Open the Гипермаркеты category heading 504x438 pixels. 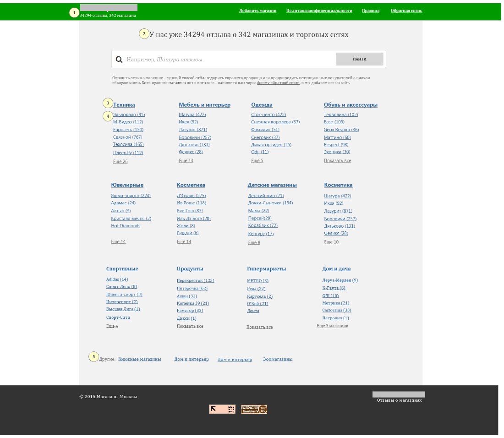coord(266,268)
